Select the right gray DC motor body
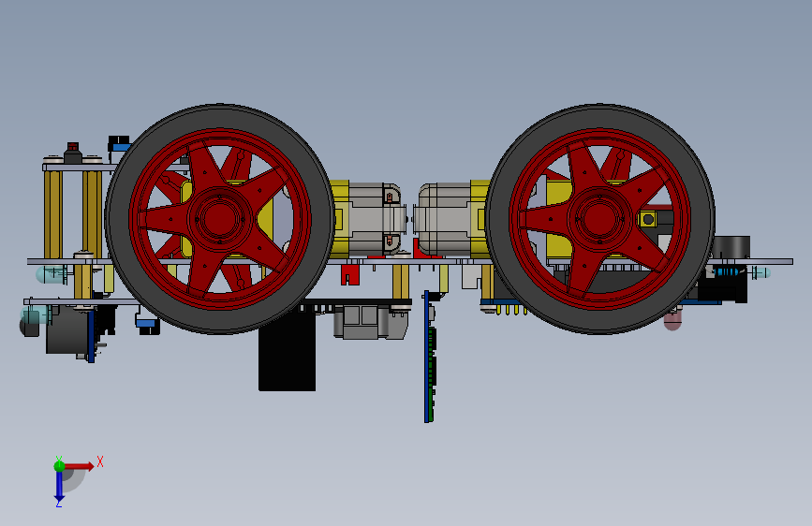 point(444,219)
